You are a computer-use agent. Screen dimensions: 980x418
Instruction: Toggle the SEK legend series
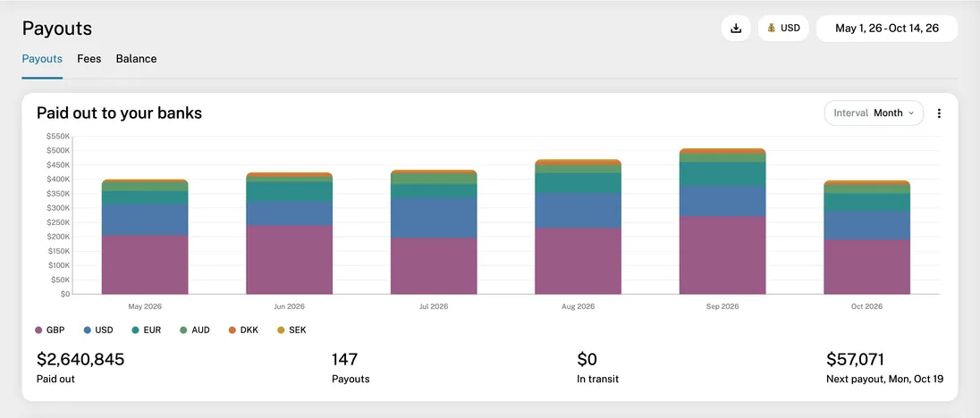point(291,330)
